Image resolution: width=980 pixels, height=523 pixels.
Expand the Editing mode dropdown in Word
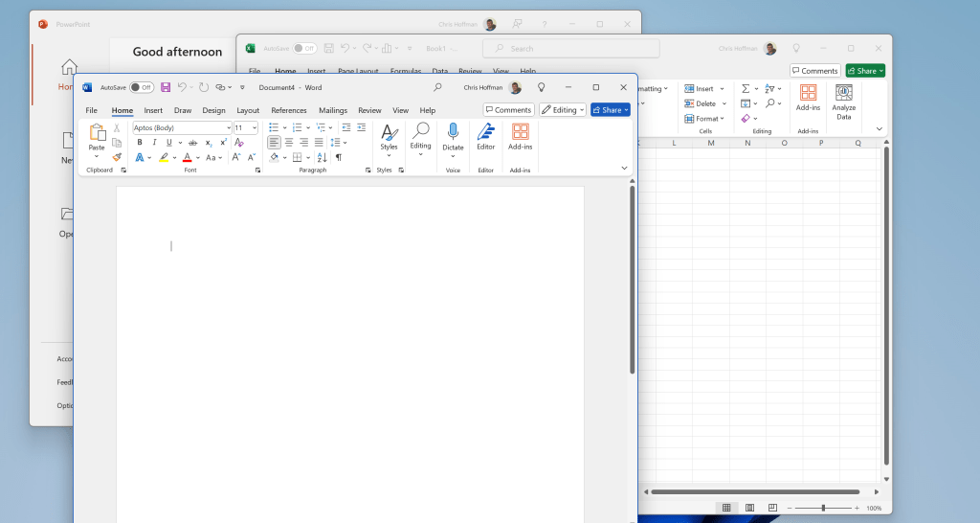coord(563,110)
